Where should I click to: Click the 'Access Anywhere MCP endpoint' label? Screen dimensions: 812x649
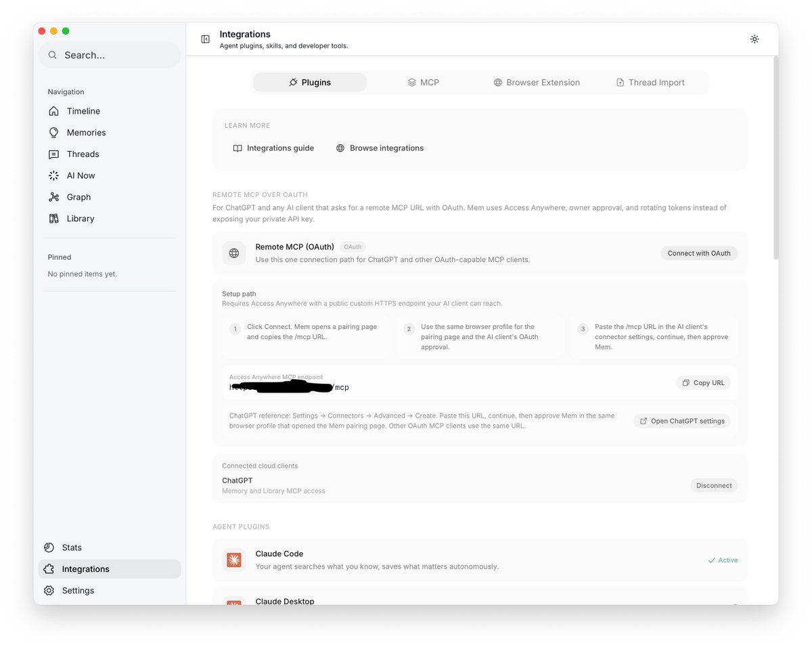click(276, 377)
